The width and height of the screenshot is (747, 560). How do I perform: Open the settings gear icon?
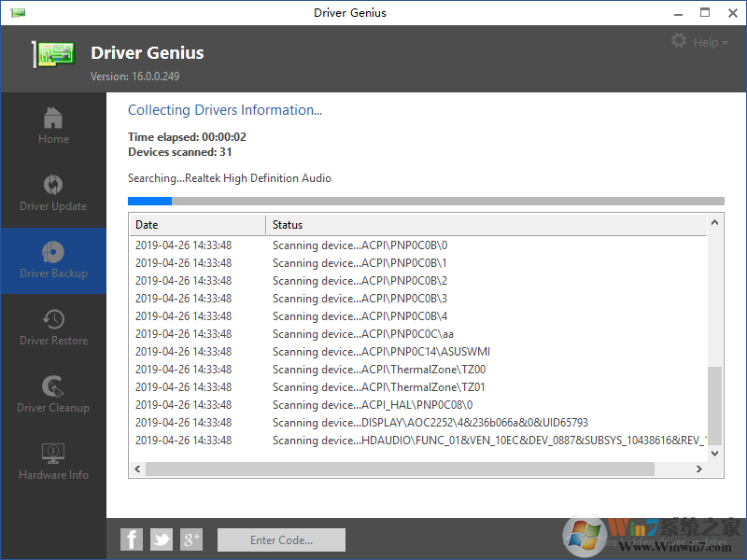pos(679,41)
